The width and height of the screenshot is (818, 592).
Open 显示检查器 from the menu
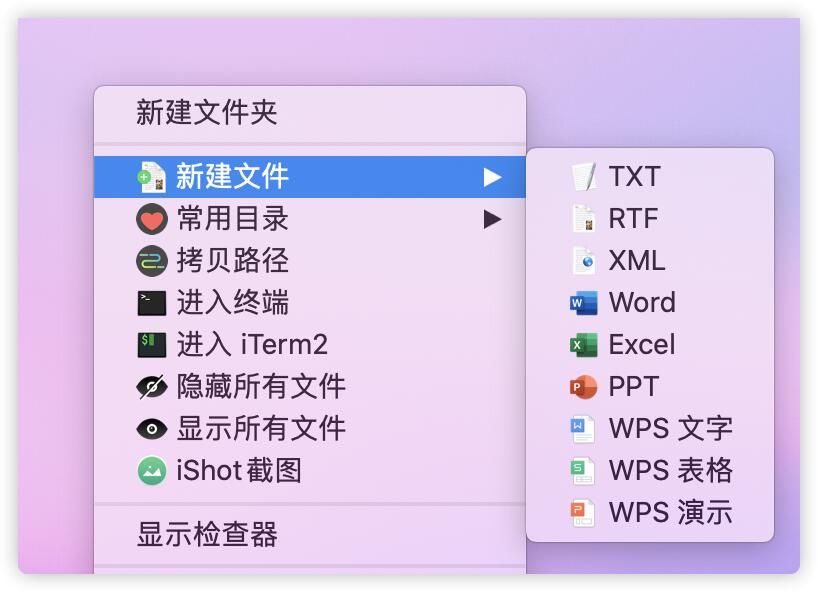pyautogui.click(x=310, y=535)
